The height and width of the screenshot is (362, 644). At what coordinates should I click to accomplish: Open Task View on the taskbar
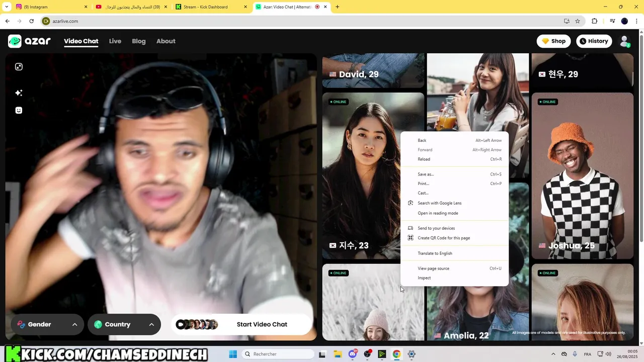[323, 354]
